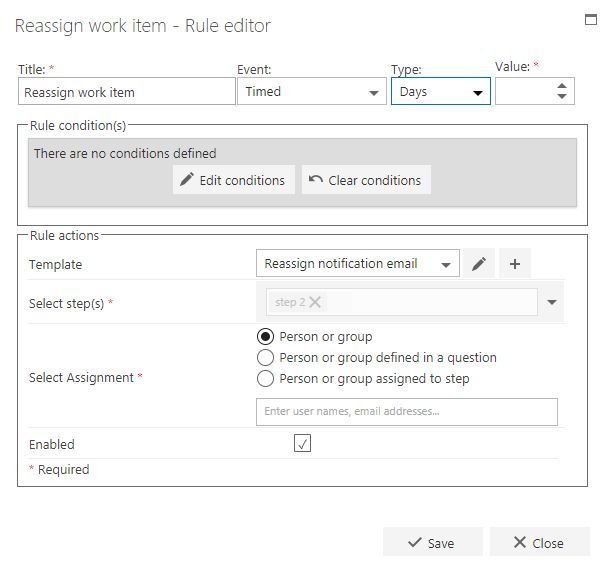Click the 'There are no conditions defined' text
The height and width of the screenshot is (573, 609).
click(125, 153)
